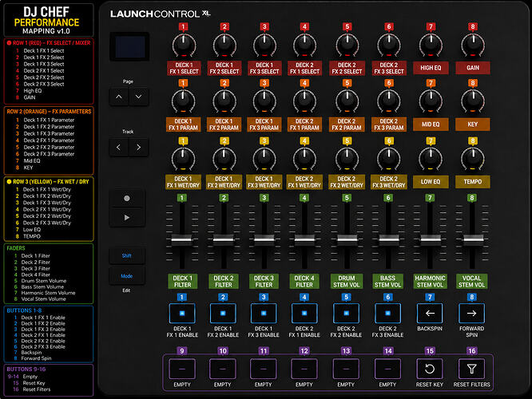
Task: Click the High EQ knob
Action: 431,45
